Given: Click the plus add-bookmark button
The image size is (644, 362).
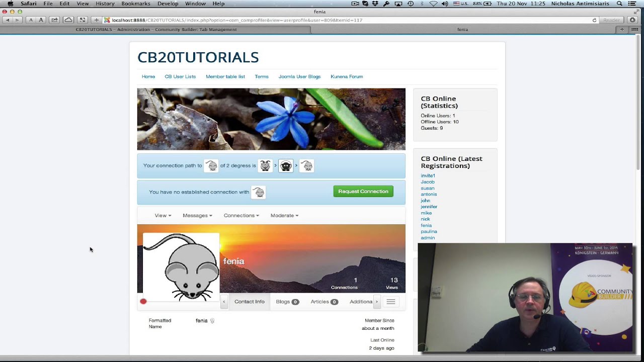Looking at the screenshot, I should (96, 20).
